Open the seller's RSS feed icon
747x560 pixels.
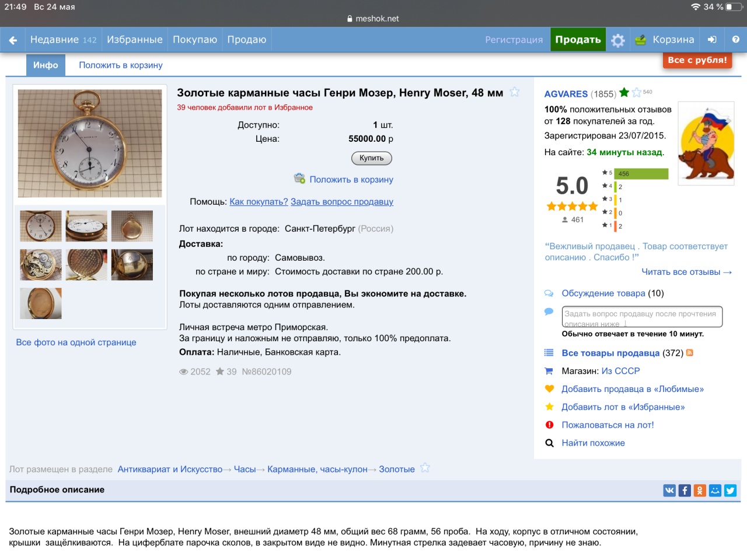[x=690, y=353]
